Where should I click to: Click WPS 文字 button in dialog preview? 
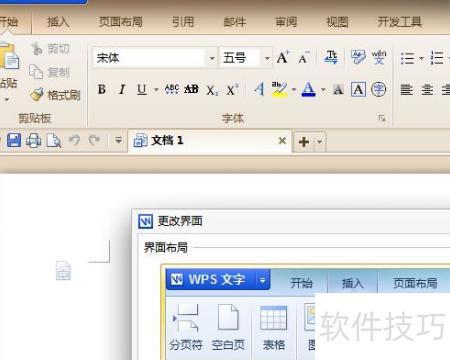[218, 279]
